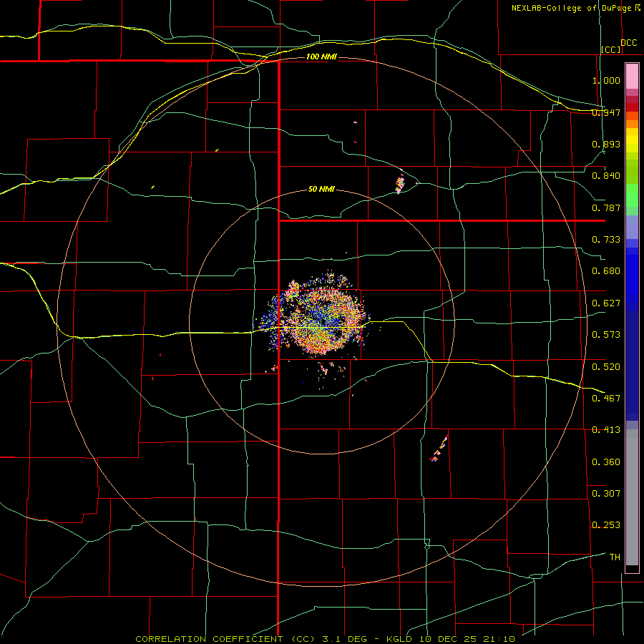Viewport: 644px width, 644px height.
Task: Pick the gray segment of the color bar
Action: tap(632, 497)
